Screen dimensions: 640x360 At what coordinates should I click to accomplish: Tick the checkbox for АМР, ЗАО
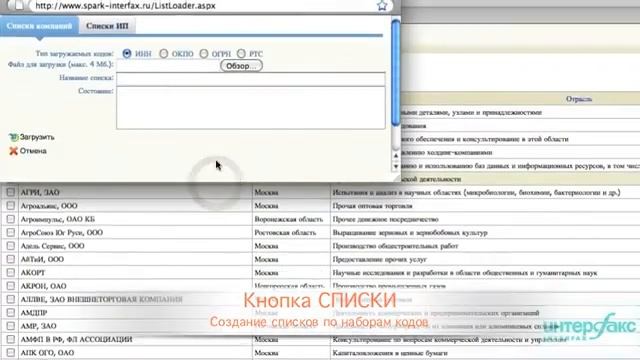pyautogui.click(x=11, y=326)
